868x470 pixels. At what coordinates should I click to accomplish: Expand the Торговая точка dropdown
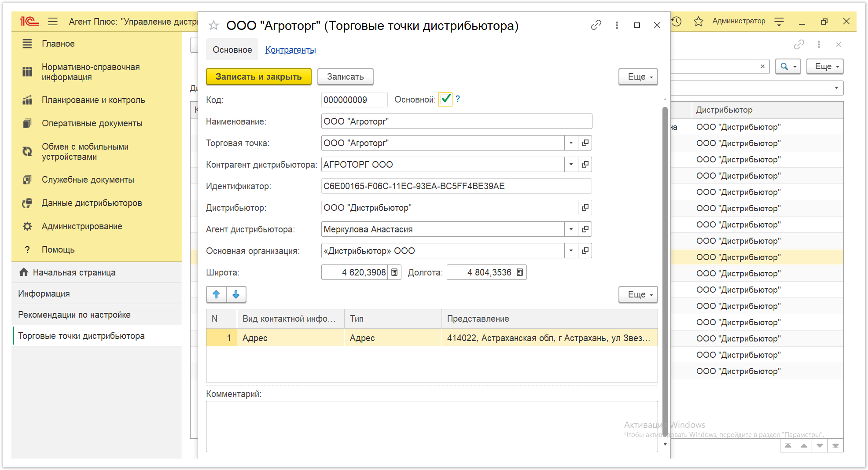tap(571, 143)
